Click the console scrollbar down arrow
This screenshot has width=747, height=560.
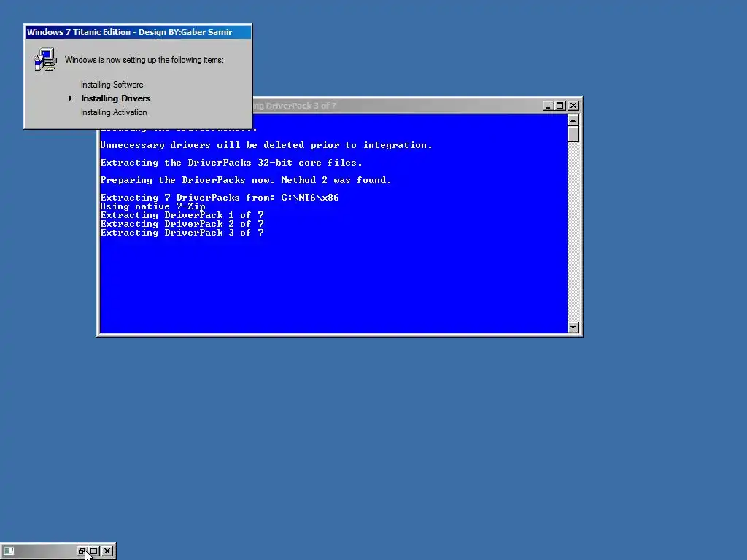click(573, 327)
